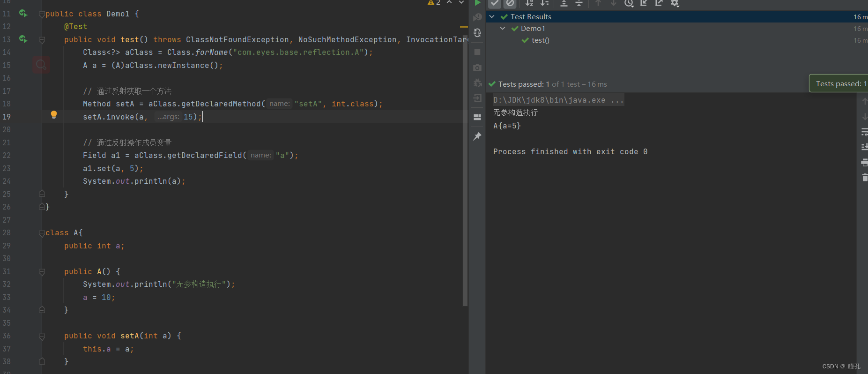Click 'Process finished with exit code 0' text
868x374 pixels.
570,152
